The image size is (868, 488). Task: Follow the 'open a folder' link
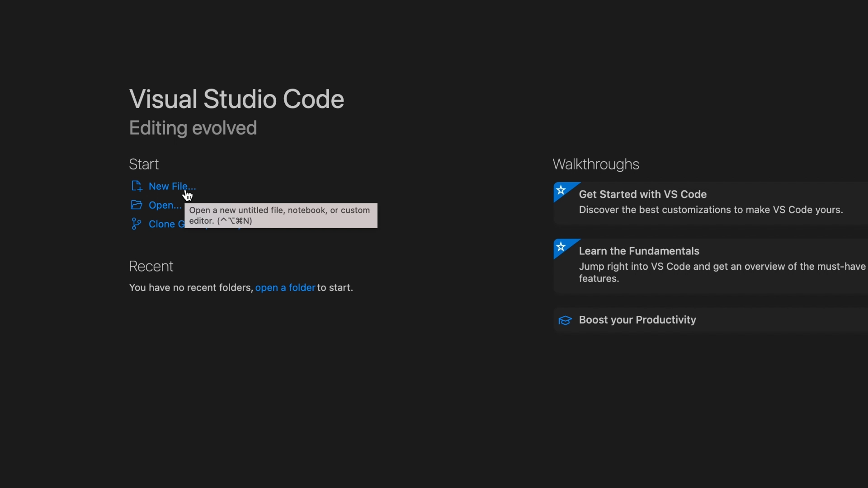point(285,288)
